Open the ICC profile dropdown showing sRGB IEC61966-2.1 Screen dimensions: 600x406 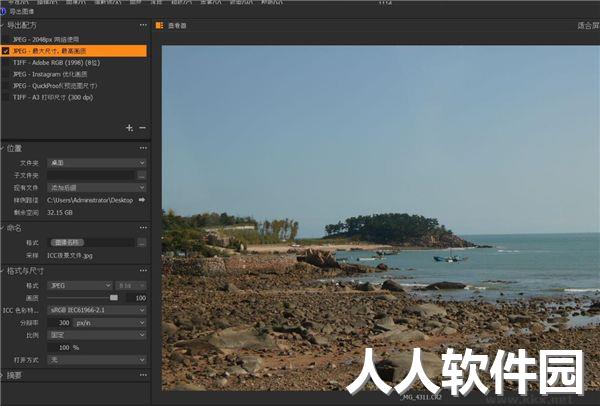[96, 310]
